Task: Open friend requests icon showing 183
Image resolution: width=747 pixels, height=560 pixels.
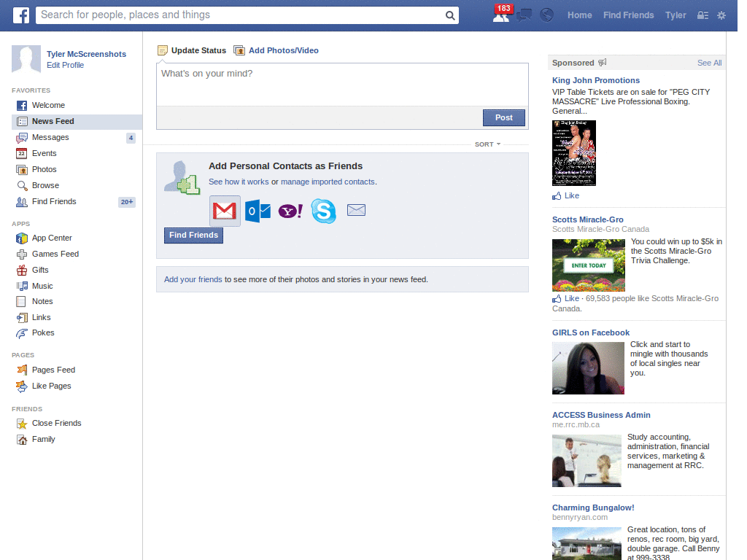Action: point(502,15)
